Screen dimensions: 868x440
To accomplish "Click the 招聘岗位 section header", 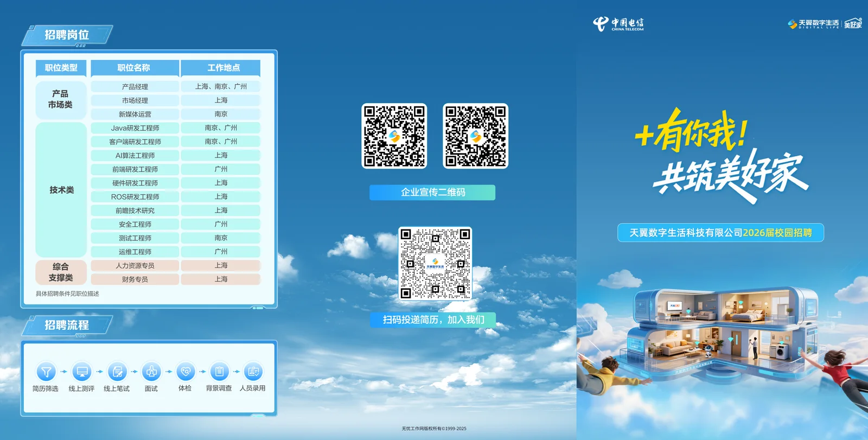I will pos(67,35).
